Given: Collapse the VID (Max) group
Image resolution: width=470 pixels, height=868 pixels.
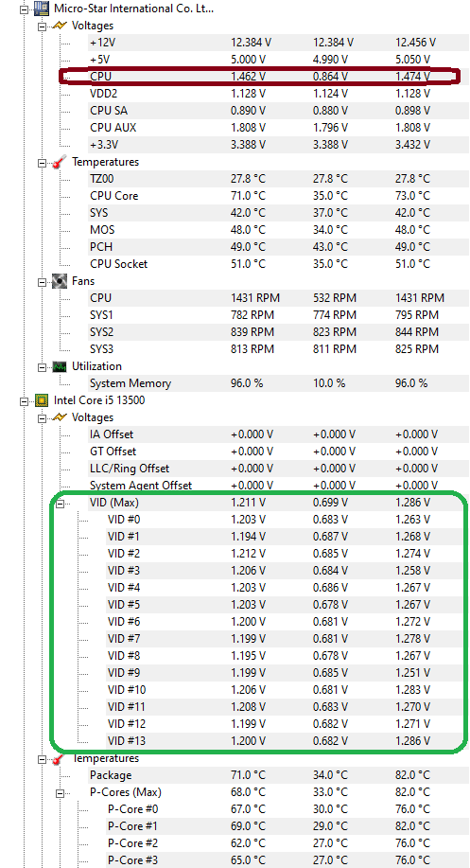Looking at the screenshot, I should click(60, 504).
